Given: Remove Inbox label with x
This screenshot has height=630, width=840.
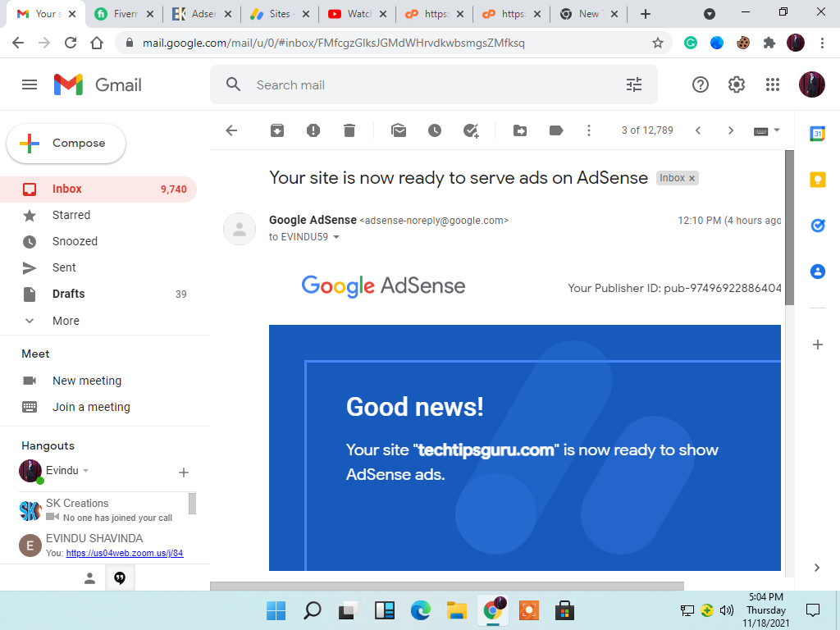Looking at the screenshot, I should point(692,178).
